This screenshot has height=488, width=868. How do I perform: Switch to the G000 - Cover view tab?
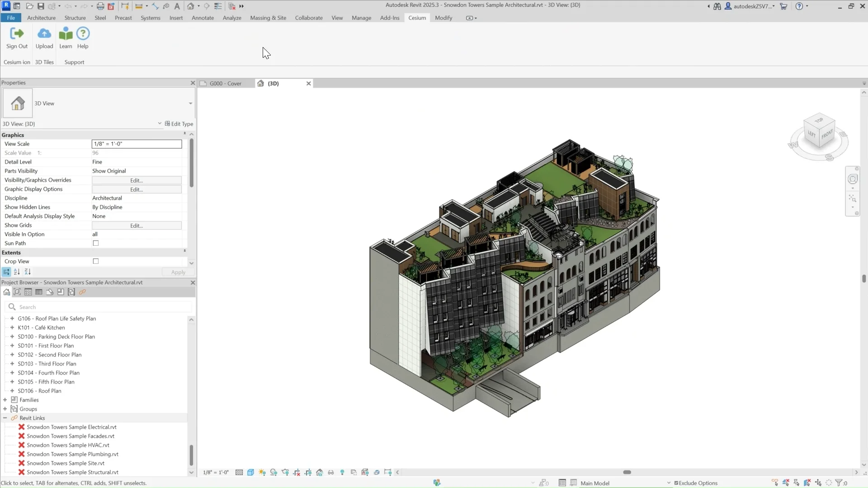coord(226,84)
